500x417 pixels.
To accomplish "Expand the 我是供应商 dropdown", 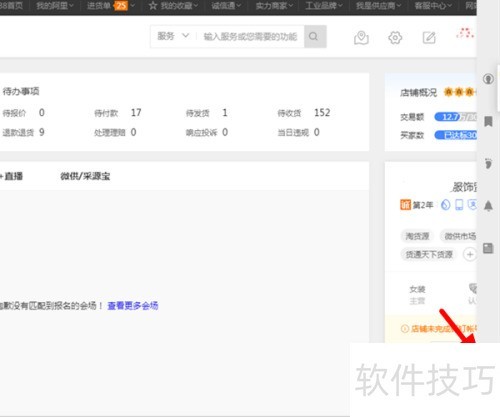I will tap(378, 6).
